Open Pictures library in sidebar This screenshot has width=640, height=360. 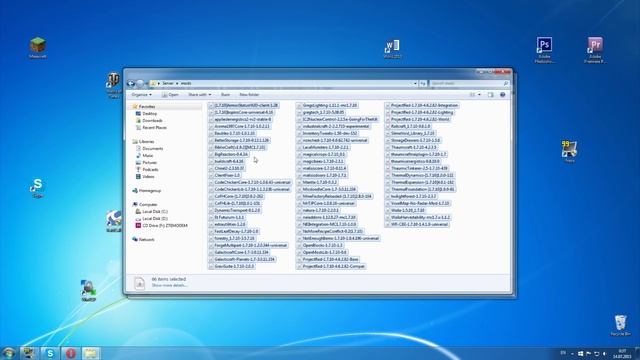tap(149, 162)
